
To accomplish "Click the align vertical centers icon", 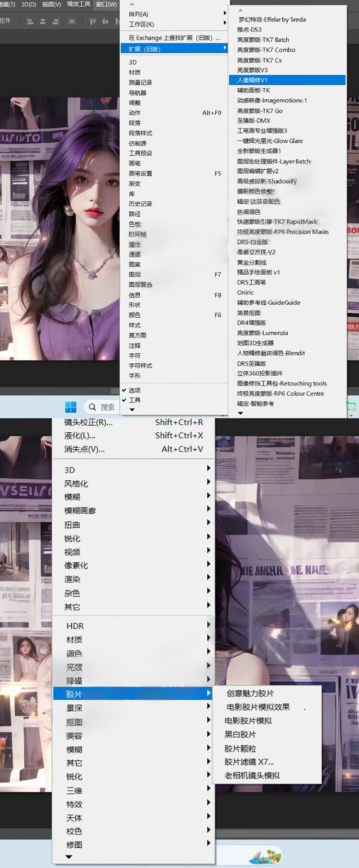I will [x=105, y=22].
